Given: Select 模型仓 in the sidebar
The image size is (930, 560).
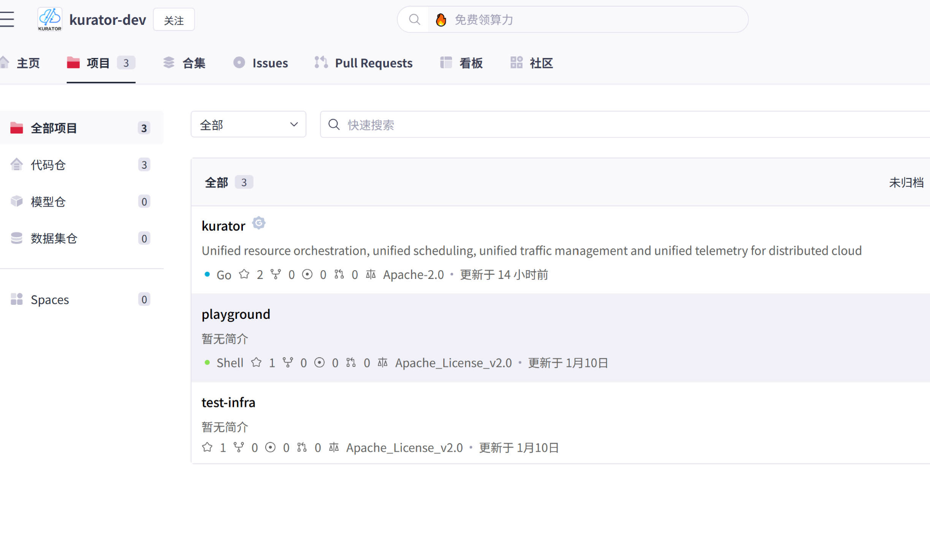Looking at the screenshot, I should (81, 201).
